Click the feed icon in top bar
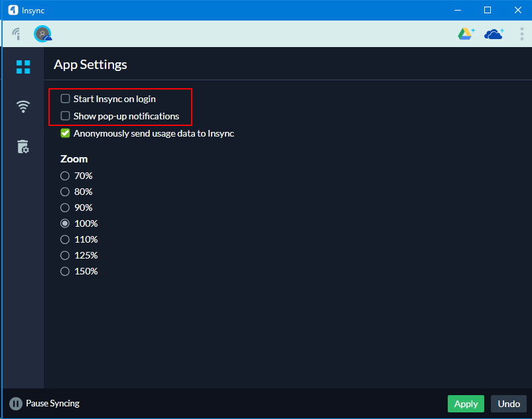Screen dimensions: 532x419 [17, 34]
